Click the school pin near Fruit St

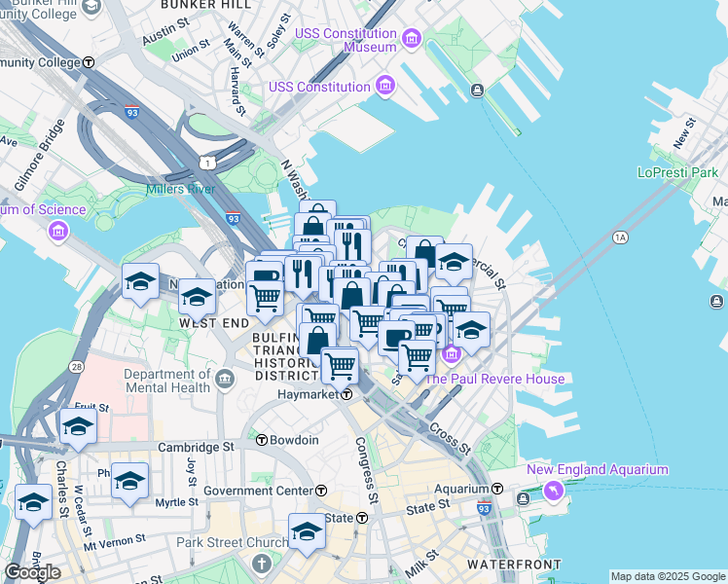point(78,430)
